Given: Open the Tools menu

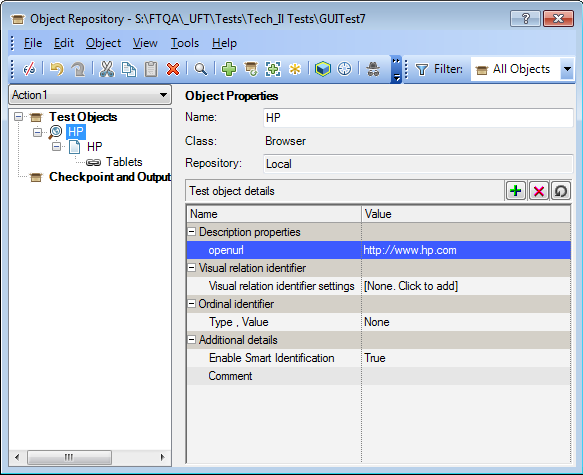Looking at the screenshot, I should (185, 43).
